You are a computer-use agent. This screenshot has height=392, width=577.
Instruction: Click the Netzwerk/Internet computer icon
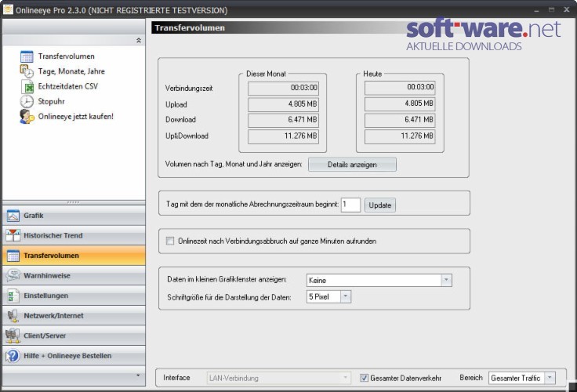coord(13,316)
